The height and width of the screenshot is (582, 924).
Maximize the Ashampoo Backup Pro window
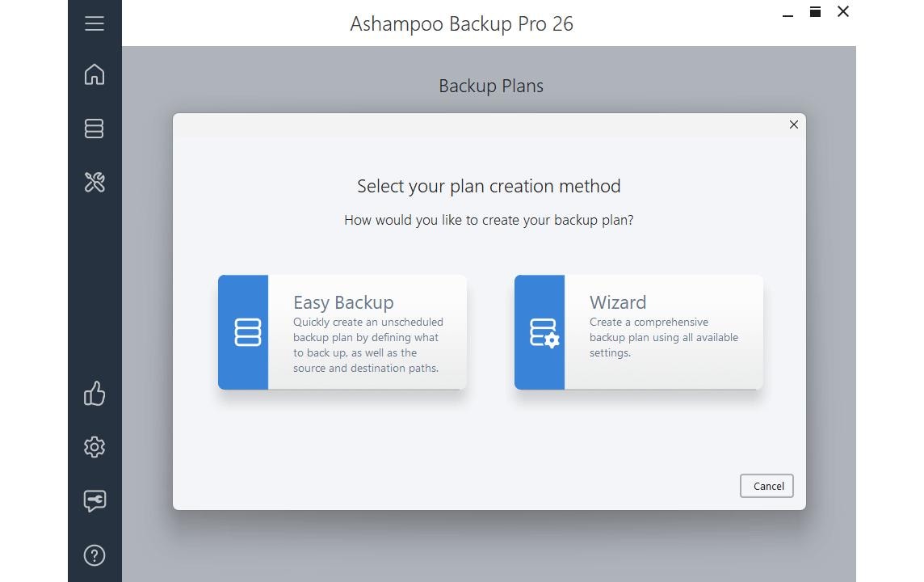(x=815, y=12)
